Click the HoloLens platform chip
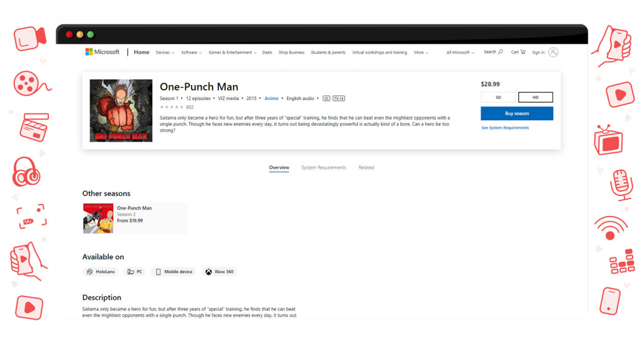 pyautogui.click(x=101, y=271)
